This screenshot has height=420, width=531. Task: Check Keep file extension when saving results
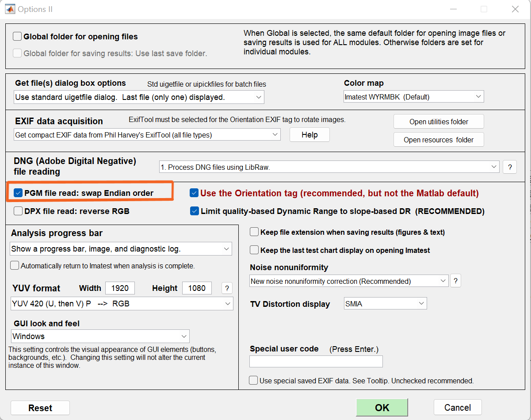coord(254,232)
